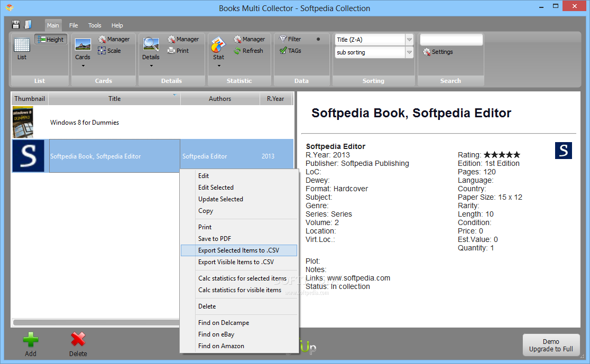Open search Settings
Viewport: 590px width, 364px height.
438,52
